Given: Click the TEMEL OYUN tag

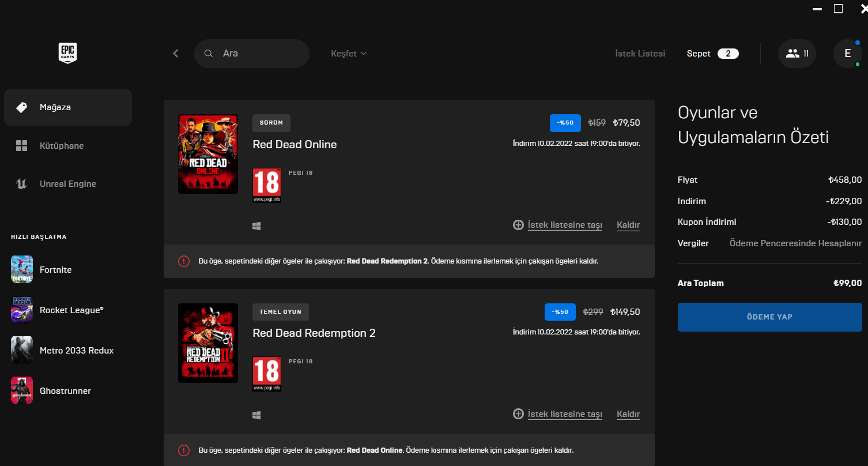Looking at the screenshot, I should click(281, 312).
